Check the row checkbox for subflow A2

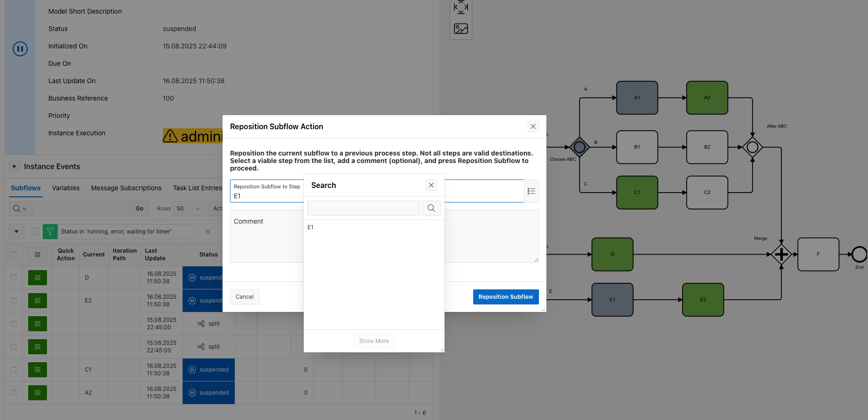pyautogui.click(x=14, y=393)
